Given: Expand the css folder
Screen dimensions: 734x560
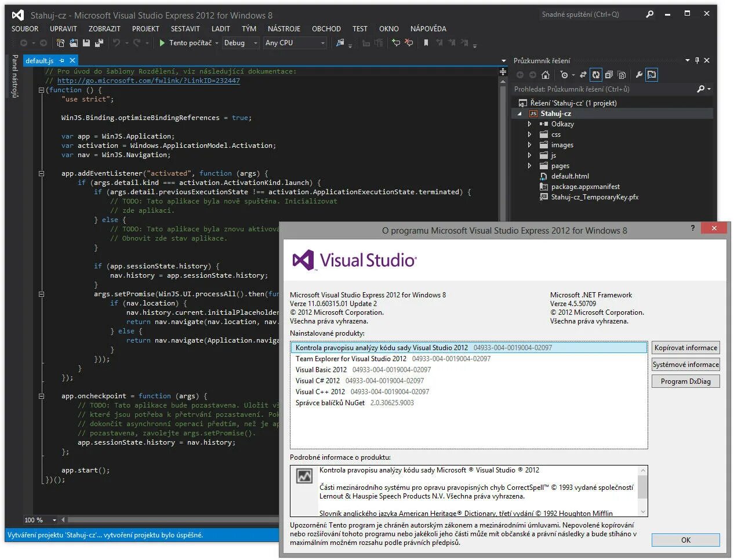Looking at the screenshot, I should pos(529,134).
